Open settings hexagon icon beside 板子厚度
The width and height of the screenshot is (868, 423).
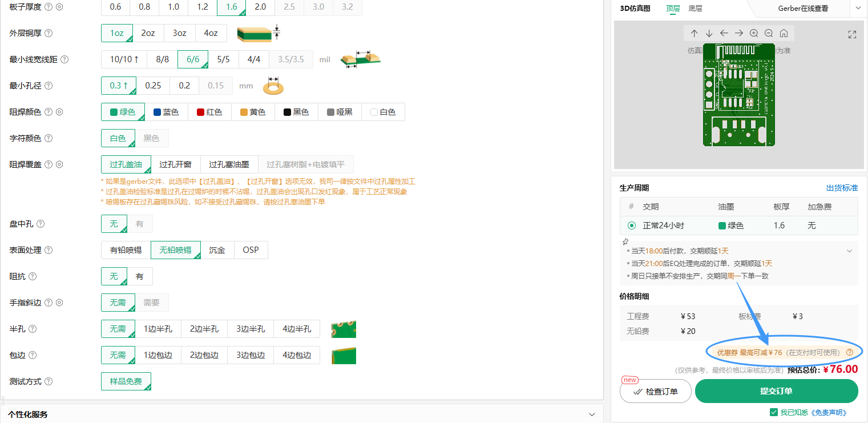(59, 7)
